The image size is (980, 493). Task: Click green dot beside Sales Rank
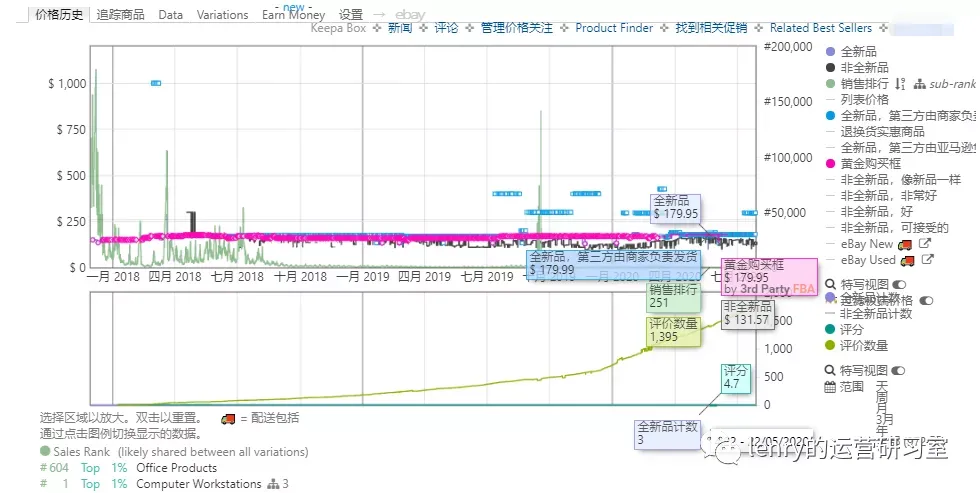[45, 451]
